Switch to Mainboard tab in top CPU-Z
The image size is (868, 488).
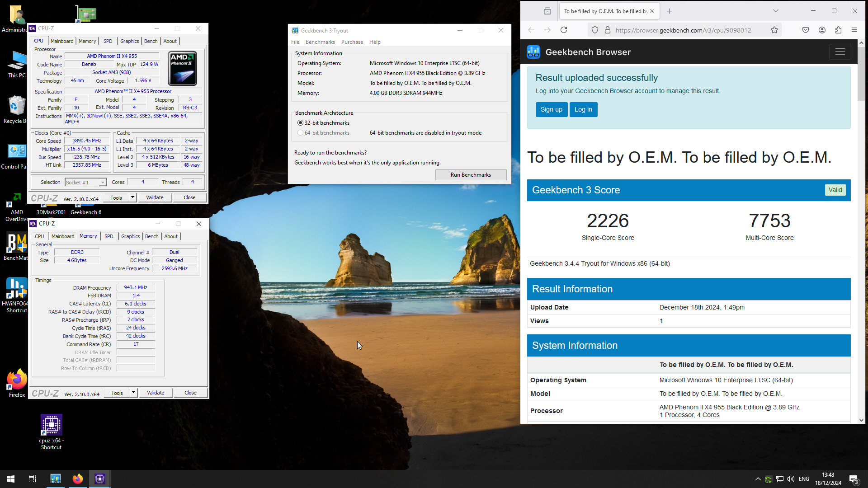point(62,41)
